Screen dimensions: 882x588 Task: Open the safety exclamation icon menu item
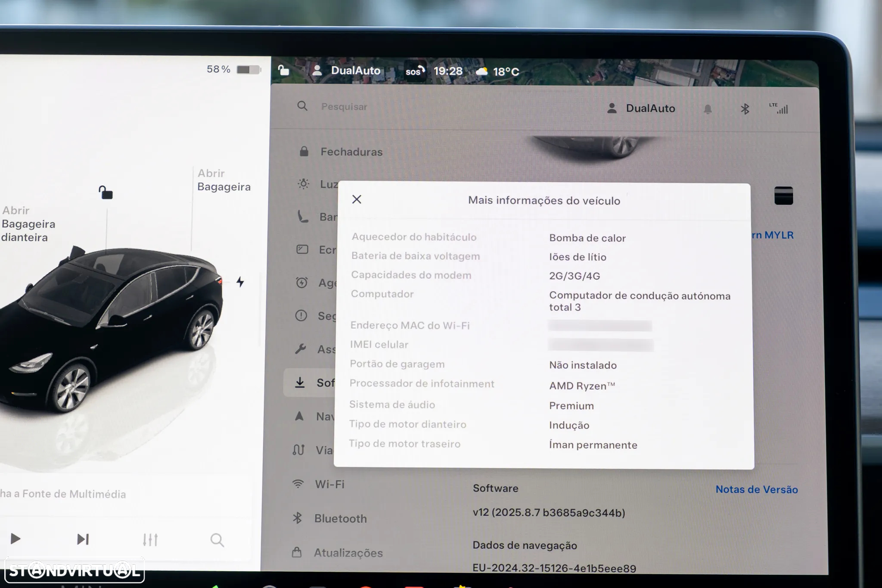click(301, 316)
